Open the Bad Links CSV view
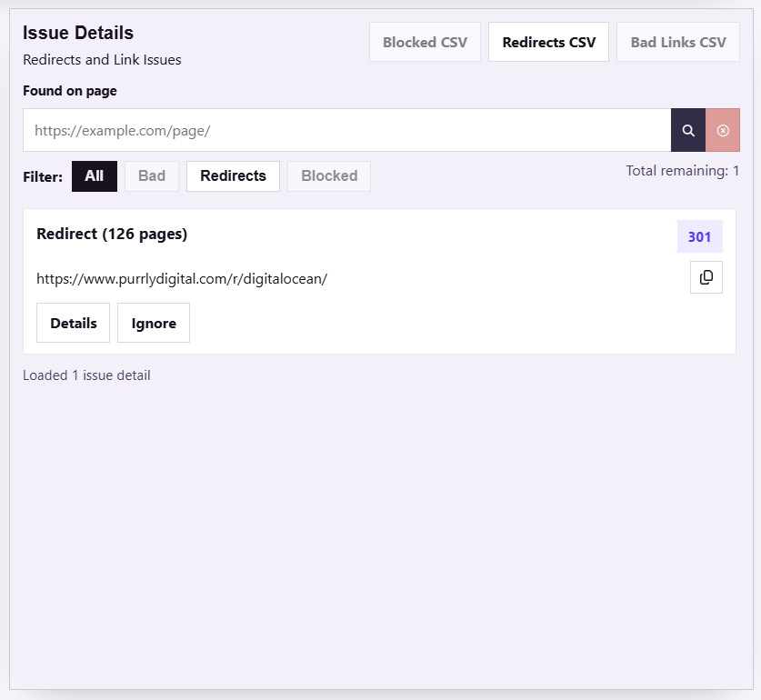 tap(677, 42)
